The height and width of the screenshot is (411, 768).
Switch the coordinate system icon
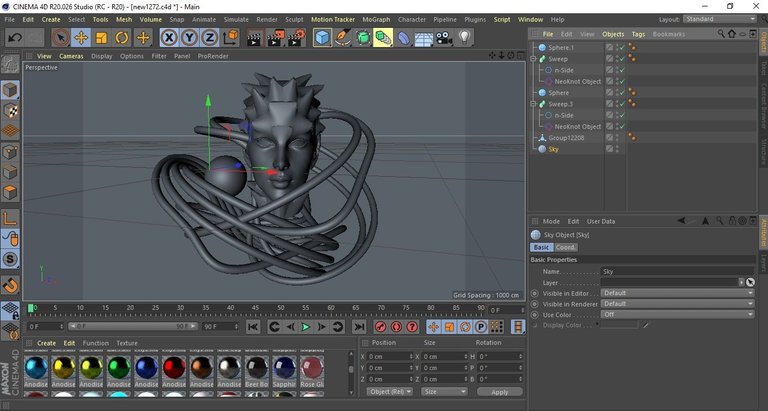click(x=230, y=38)
